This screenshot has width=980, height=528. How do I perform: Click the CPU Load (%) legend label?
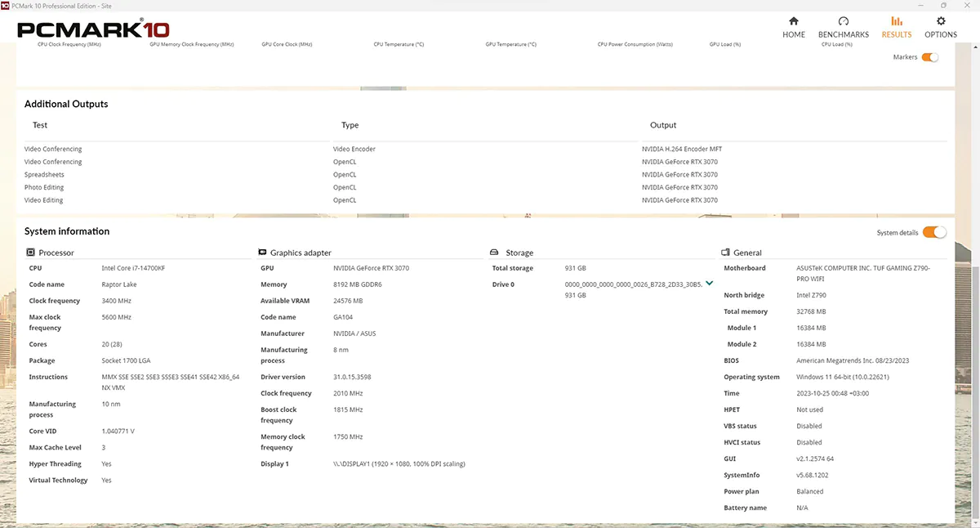(x=837, y=44)
